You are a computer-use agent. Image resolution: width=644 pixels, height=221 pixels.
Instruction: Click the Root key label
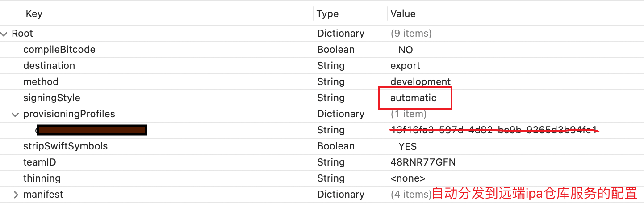(x=22, y=34)
